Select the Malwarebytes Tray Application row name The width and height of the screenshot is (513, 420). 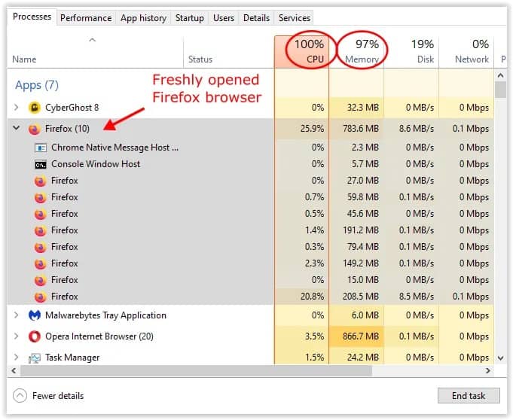click(x=105, y=315)
